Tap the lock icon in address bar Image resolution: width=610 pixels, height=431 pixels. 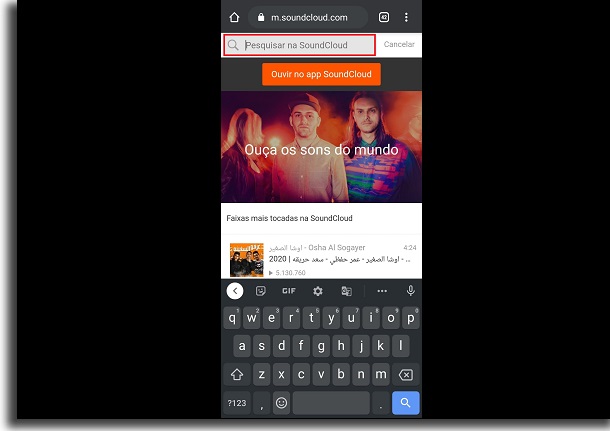[x=261, y=17]
